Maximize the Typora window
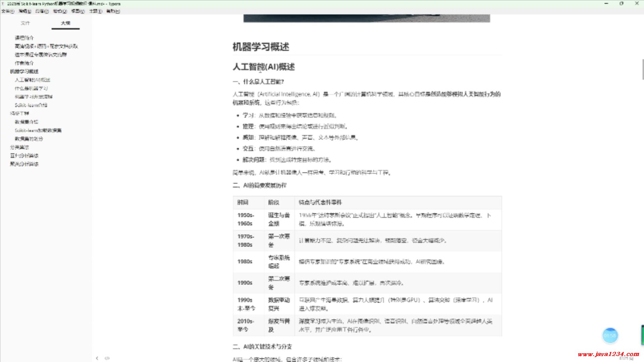Viewport: 644px width, 362px height. (621, 3)
